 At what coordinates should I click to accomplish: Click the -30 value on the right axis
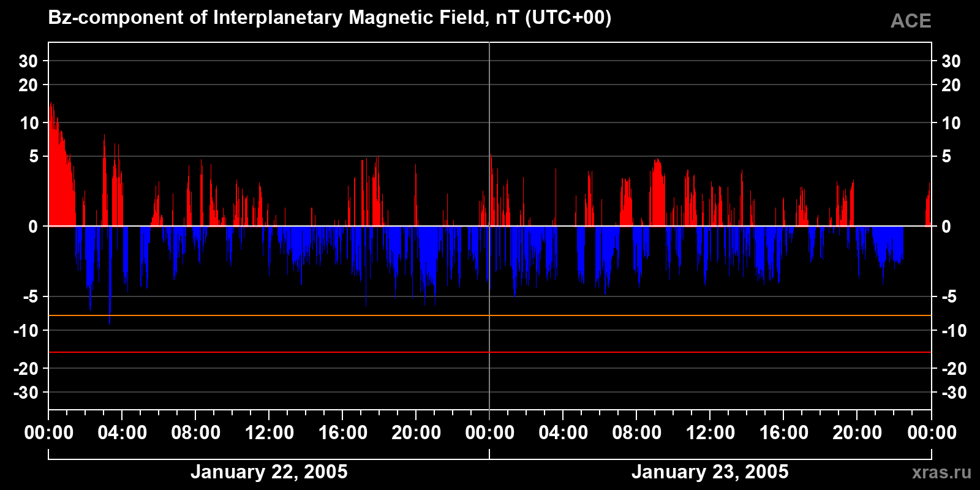pyautogui.click(x=954, y=393)
